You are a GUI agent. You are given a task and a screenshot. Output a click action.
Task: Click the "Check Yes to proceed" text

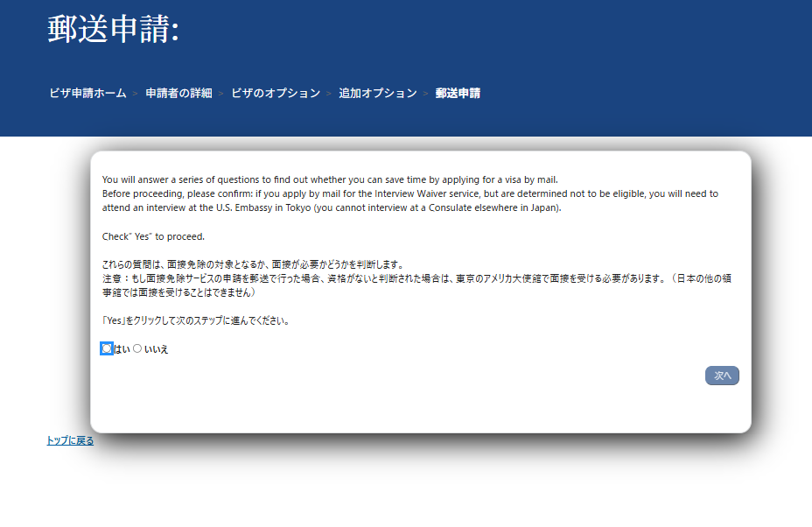(153, 236)
